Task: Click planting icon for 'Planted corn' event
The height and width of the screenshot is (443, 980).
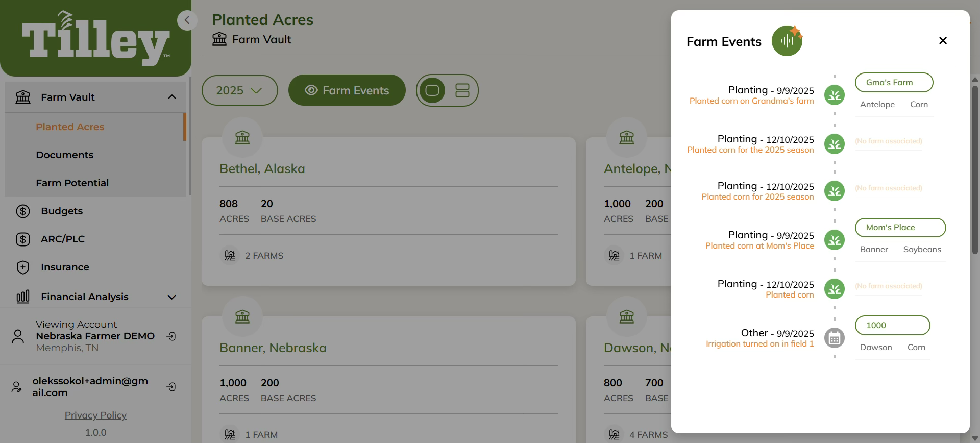Action: (x=835, y=289)
